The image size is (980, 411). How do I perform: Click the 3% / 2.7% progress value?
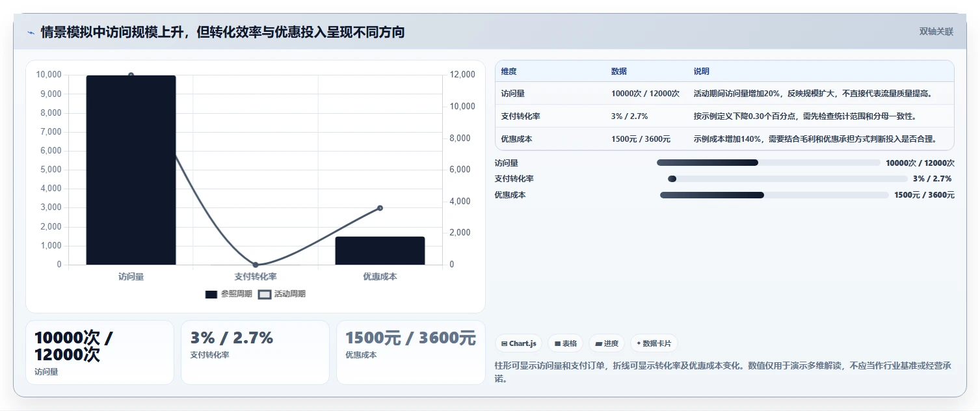(932, 179)
